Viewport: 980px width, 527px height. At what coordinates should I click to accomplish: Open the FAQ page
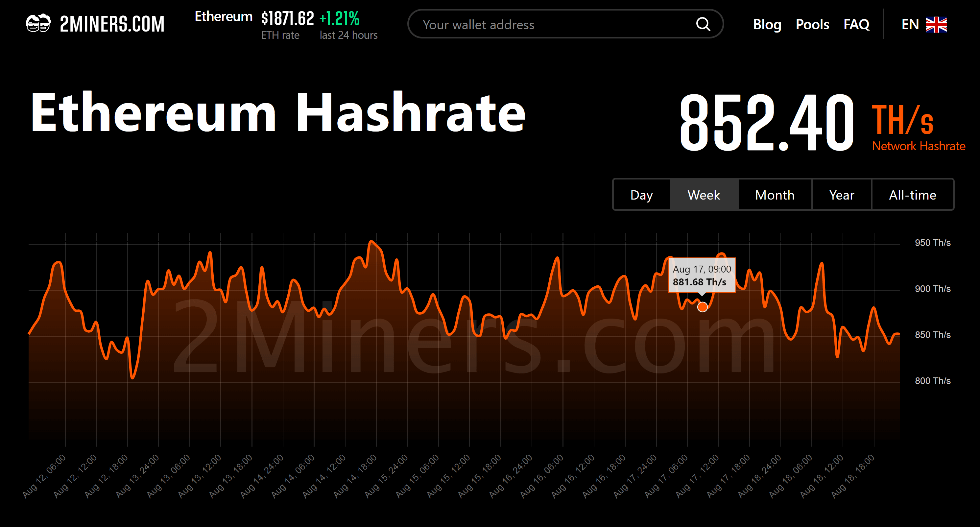coord(856,24)
